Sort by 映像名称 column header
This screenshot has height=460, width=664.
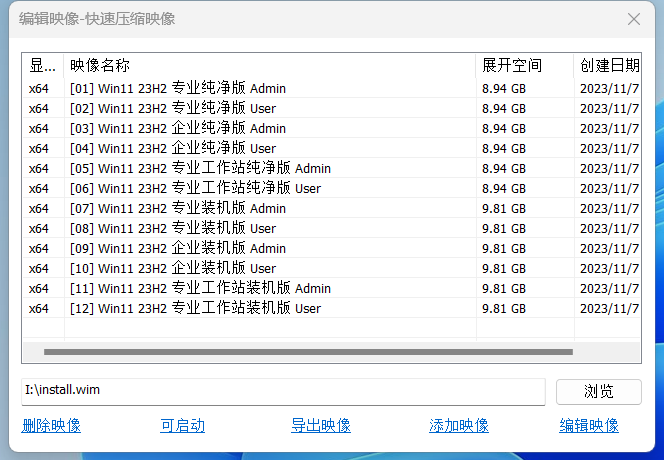269,66
